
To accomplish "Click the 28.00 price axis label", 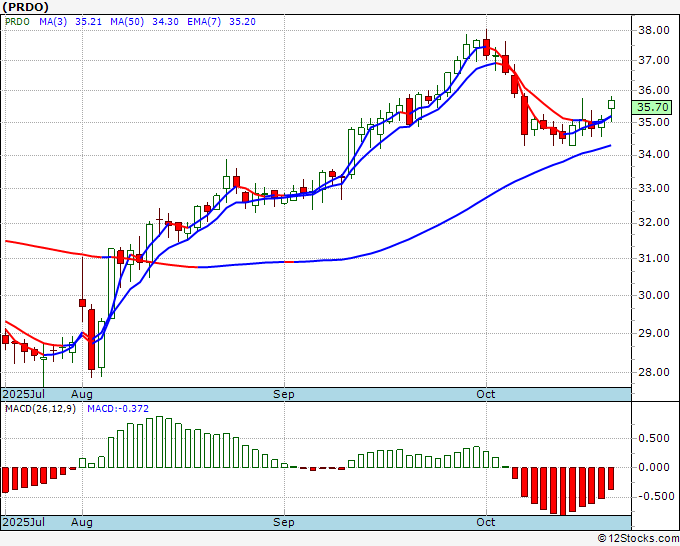I will click(654, 372).
